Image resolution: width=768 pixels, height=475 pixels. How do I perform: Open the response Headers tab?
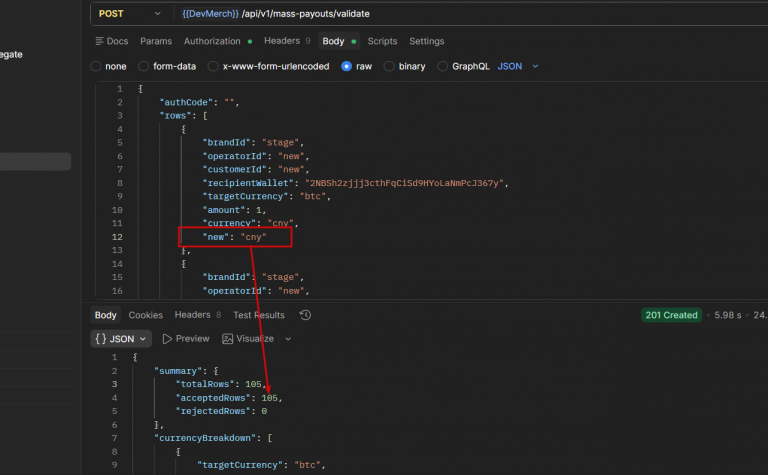(197, 315)
